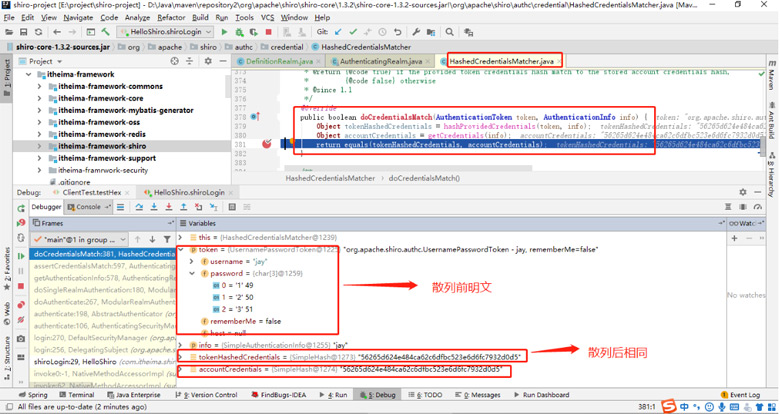Open the Event Log panel

coord(740,395)
